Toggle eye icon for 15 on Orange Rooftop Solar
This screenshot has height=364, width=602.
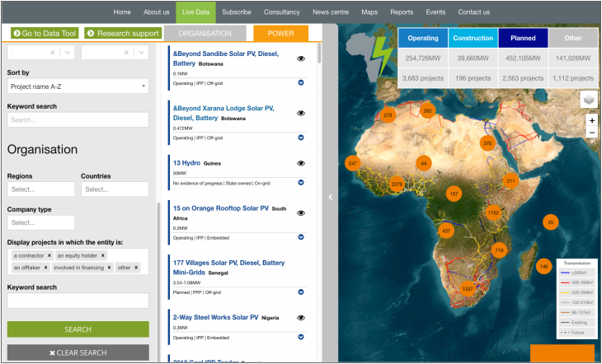(301, 213)
